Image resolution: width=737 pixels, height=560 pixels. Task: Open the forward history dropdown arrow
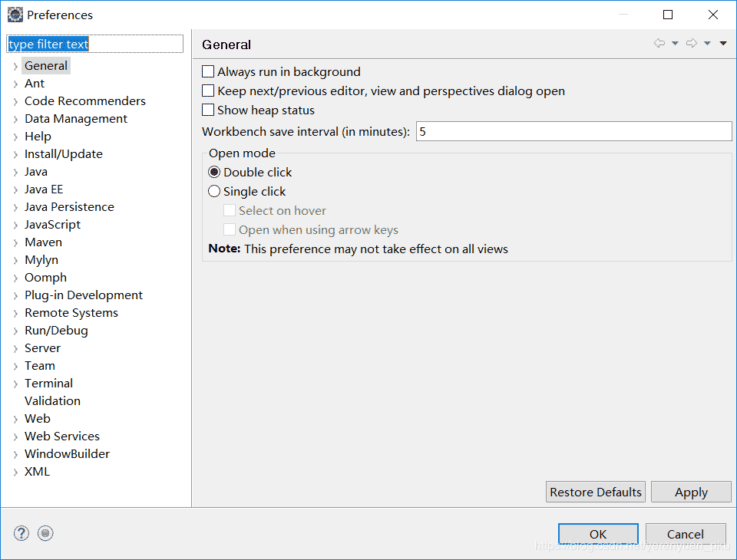[708, 44]
